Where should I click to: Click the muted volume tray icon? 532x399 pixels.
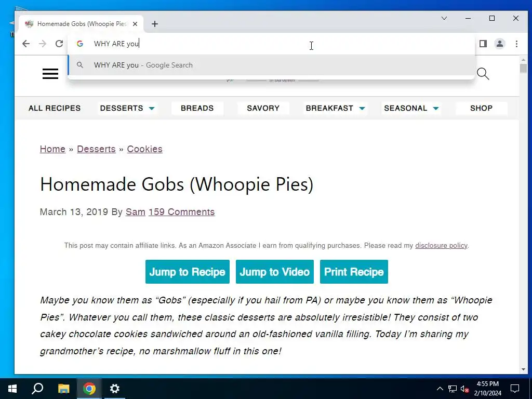tap(465, 389)
